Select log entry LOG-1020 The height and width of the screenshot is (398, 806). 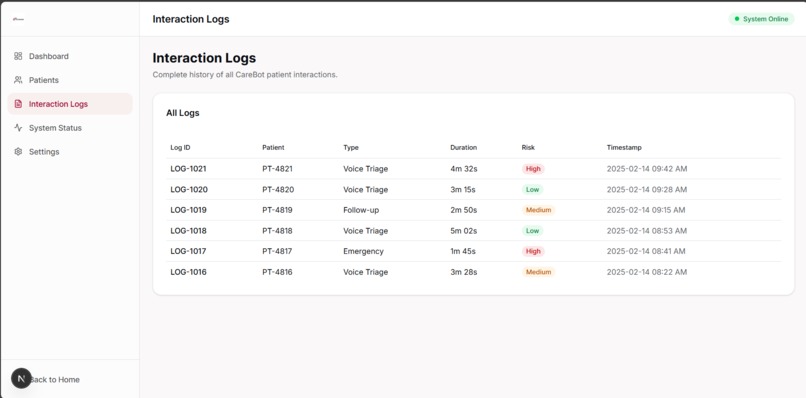click(x=189, y=189)
